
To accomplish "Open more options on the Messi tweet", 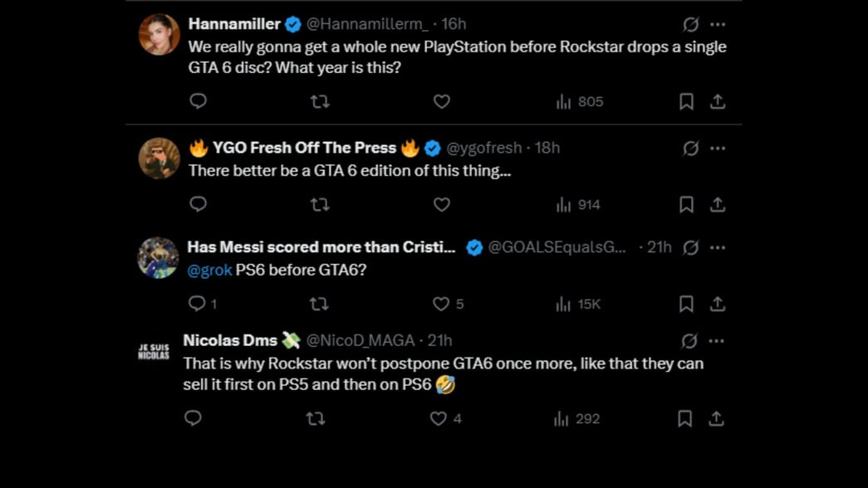I will point(719,247).
